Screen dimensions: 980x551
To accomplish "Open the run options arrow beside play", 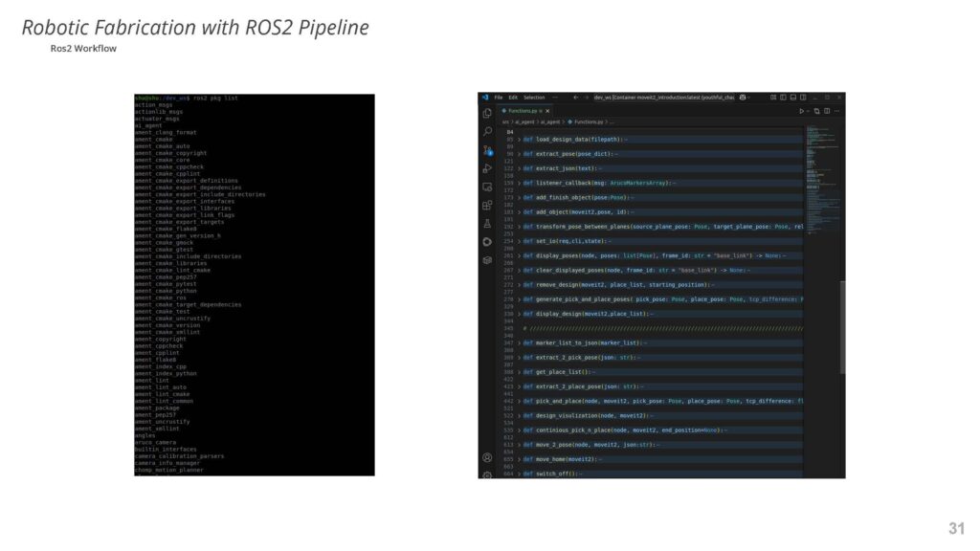I will tap(808, 111).
